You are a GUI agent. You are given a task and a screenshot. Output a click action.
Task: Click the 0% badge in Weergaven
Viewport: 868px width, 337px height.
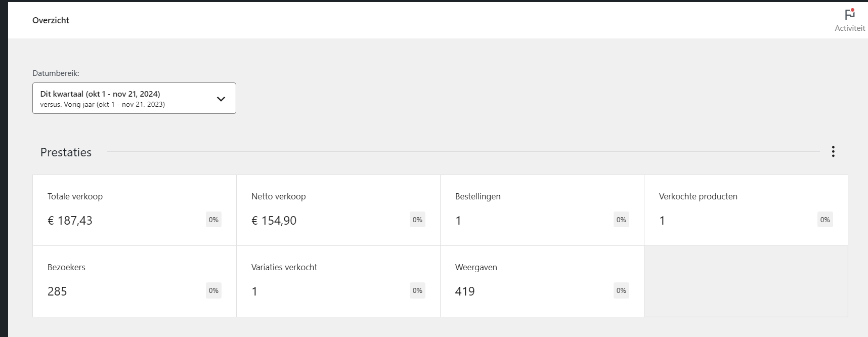[621, 290]
